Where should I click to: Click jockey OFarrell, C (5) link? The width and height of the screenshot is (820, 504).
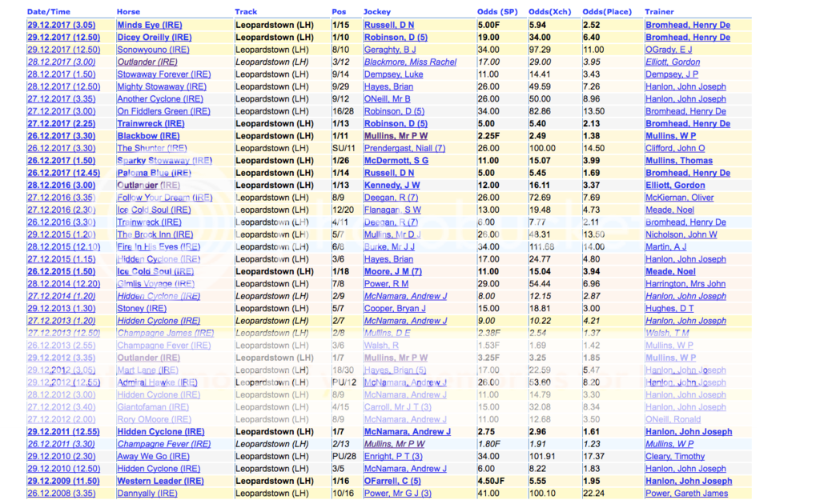pos(392,481)
